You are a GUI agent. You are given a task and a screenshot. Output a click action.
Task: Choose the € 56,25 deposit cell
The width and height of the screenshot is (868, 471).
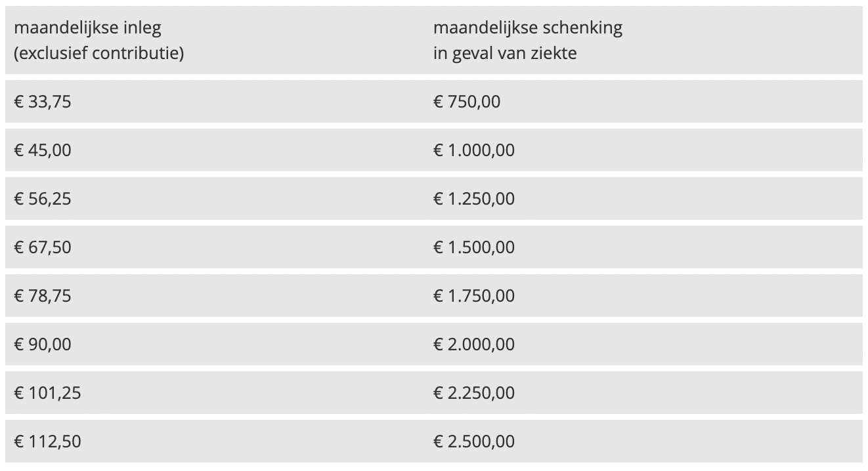coord(43,199)
